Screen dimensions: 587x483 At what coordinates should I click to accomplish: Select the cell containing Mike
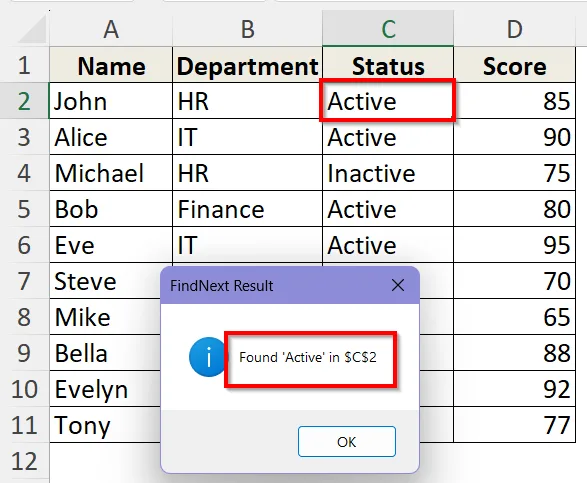(x=105, y=317)
